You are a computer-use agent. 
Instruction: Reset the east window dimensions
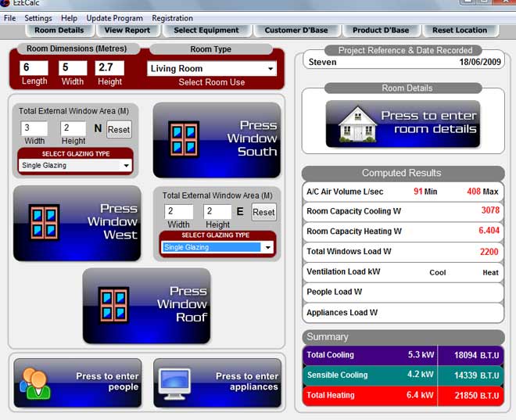(263, 212)
